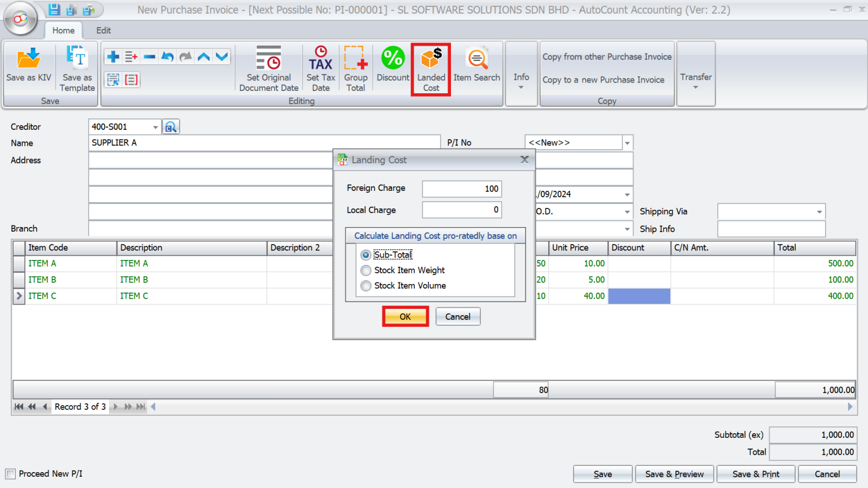
Task: Expand the Shipping Via dropdown
Action: pyautogui.click(x=819, y=212)
